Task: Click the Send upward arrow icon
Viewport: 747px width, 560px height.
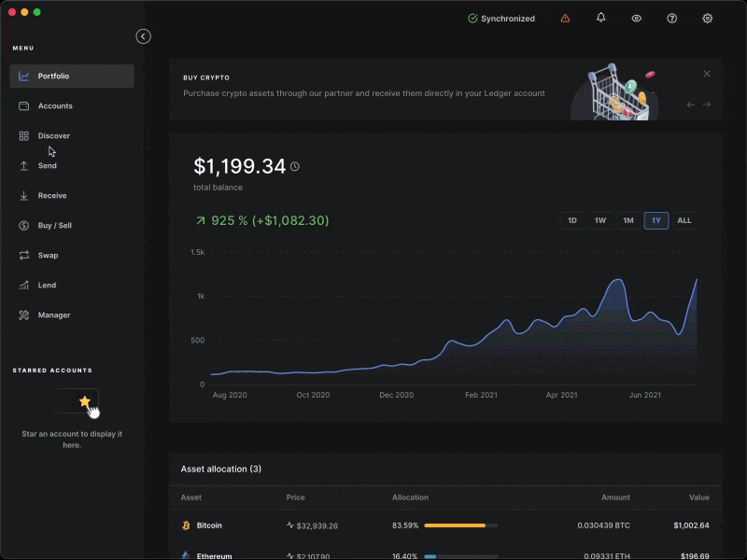Action: pos(24,166)
